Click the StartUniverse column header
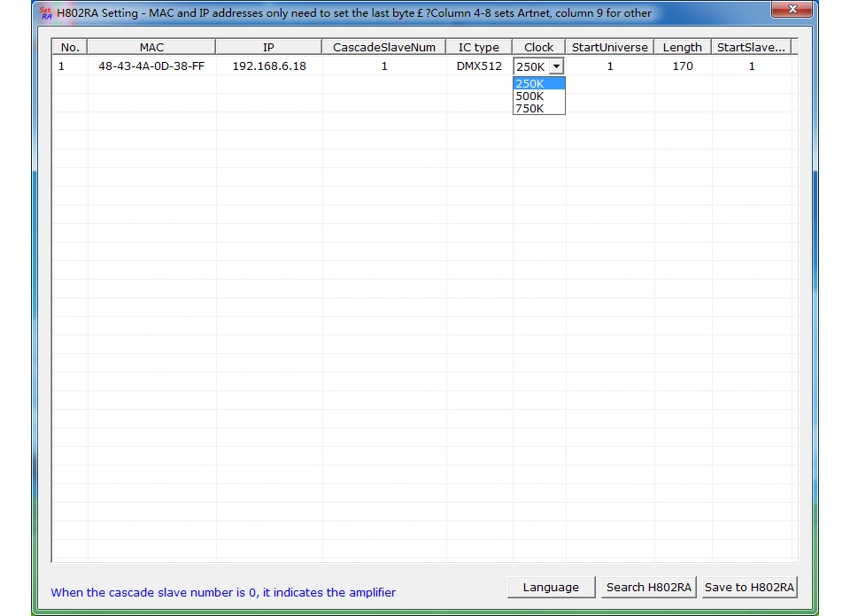Image resolution: width=850 pixels, height=616 pixels. 610,47
